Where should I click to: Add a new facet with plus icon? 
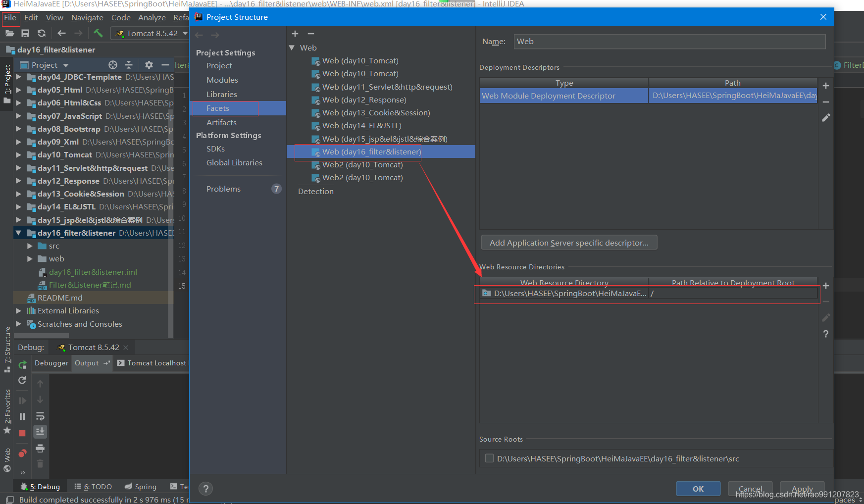click(295, 34)
